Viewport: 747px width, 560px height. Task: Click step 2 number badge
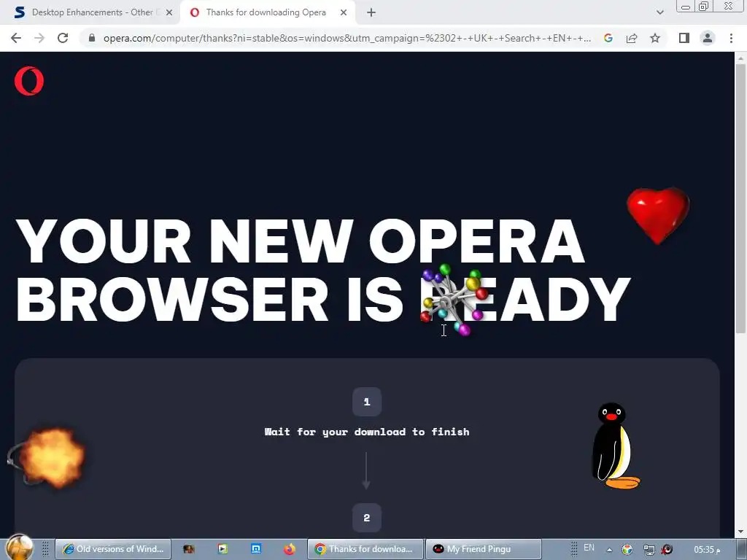[367, 518]
